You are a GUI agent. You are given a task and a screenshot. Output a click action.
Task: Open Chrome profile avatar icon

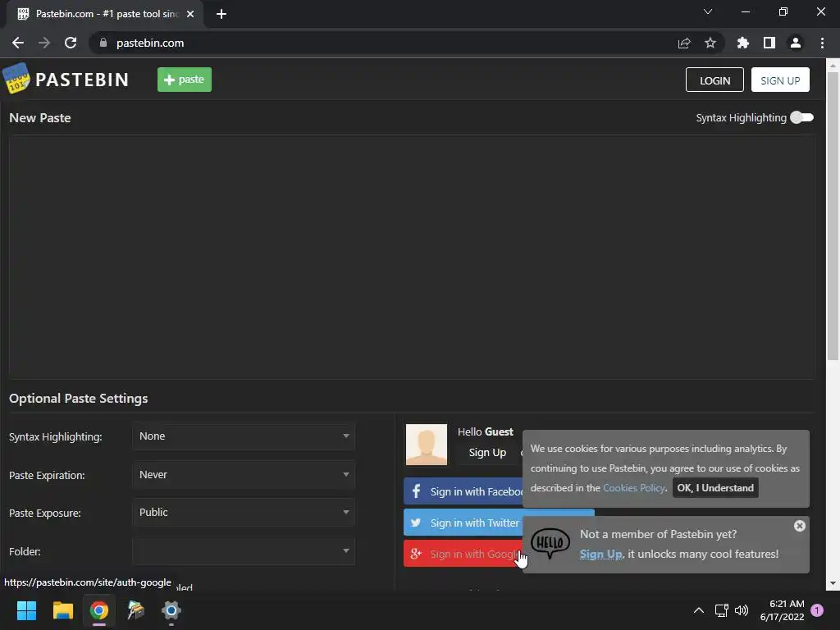tap(796, 43)
